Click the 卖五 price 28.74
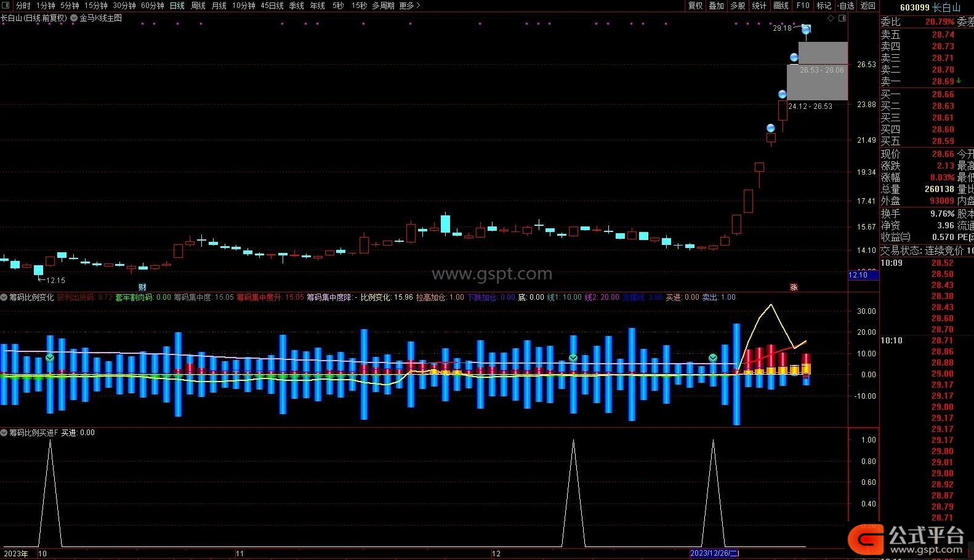This screenshot has height=560, width=974. click(943, 34)
